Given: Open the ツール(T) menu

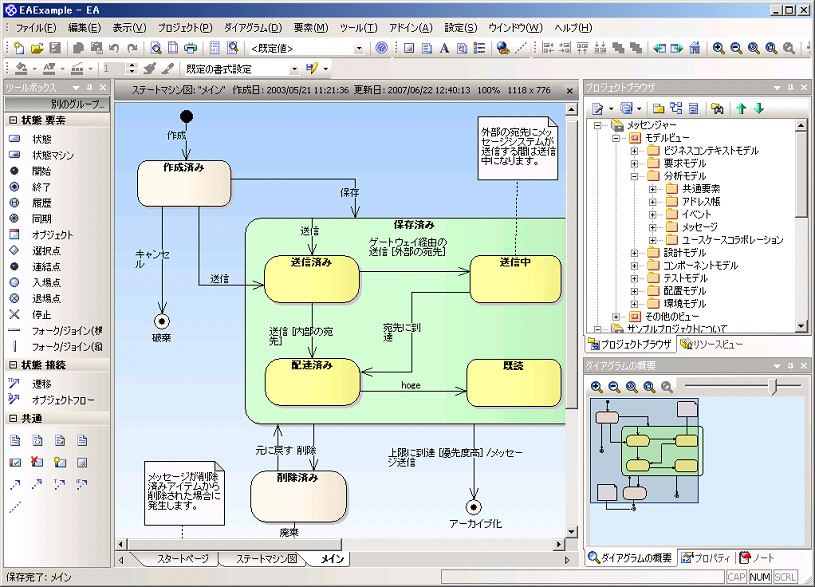Looking at the screenshot, I should pyautogui.click(x=358, y=28).
